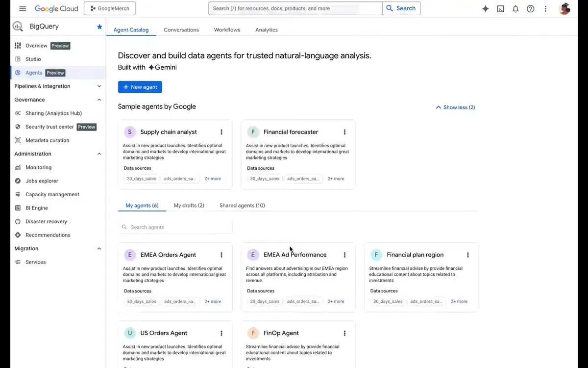588x368 pixels.
Task: Open the main hamburger navigation menu
Action: (23, 8)
